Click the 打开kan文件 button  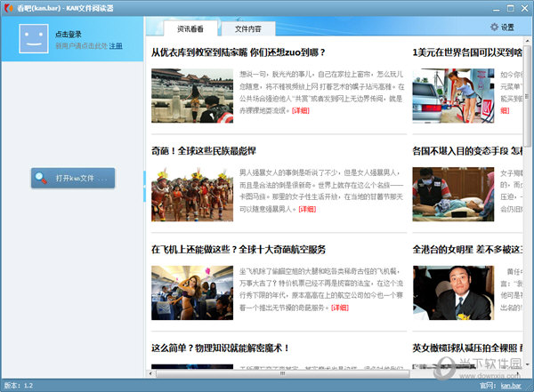(73, 178)
